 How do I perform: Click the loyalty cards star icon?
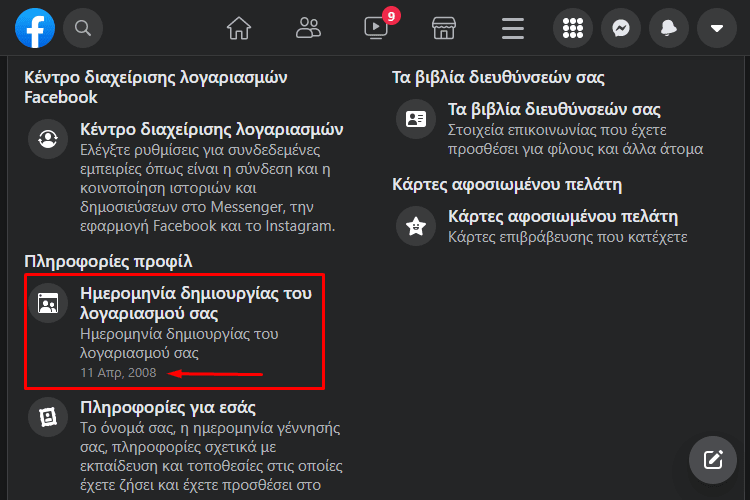click(x=416, y=226)
